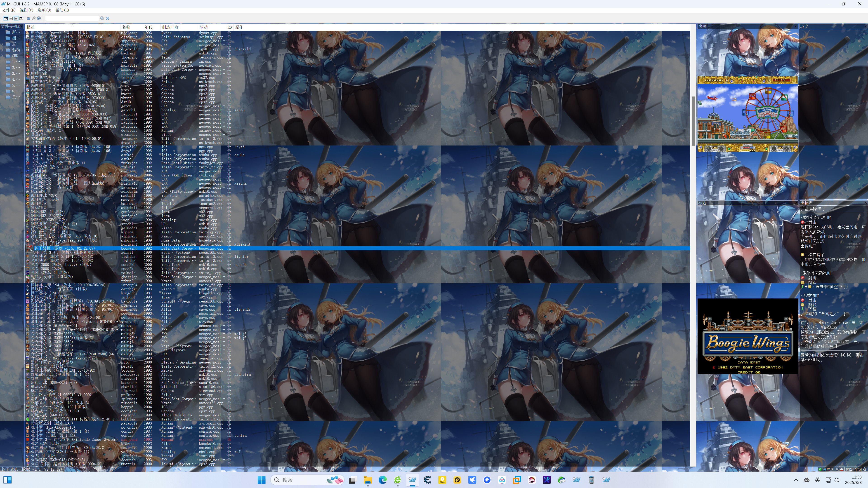The width and height of the screenshot is (868, 488).
Task: Select game row 火龙 (世界版)
Action: point(358,456)
